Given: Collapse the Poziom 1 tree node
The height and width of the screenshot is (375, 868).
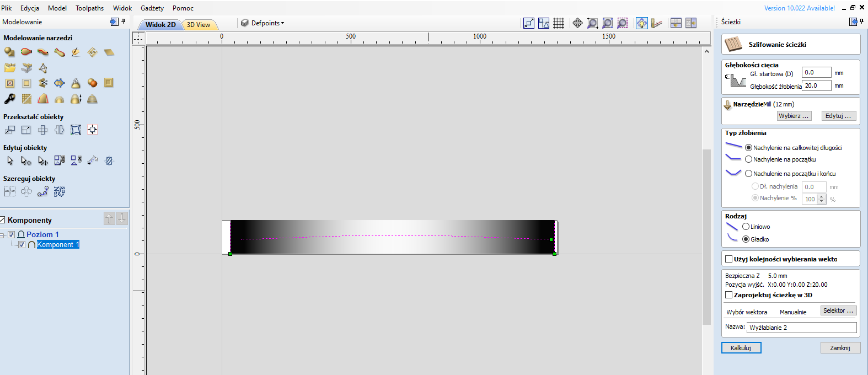Looking at the screenshot, I should pos(2,235).
